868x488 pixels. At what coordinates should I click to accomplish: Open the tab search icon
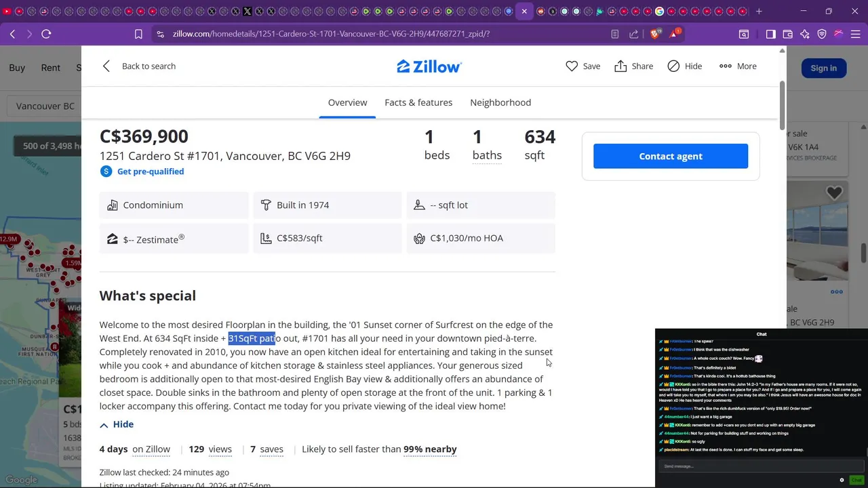pos(744,34)
